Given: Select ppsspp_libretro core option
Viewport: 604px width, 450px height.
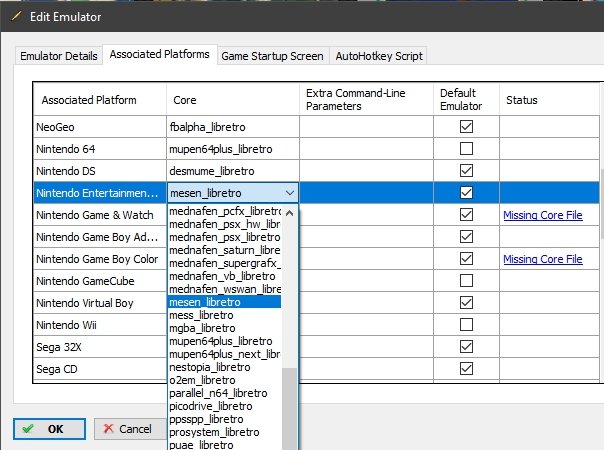Looking at the screenshot, I should click(225, 419).
